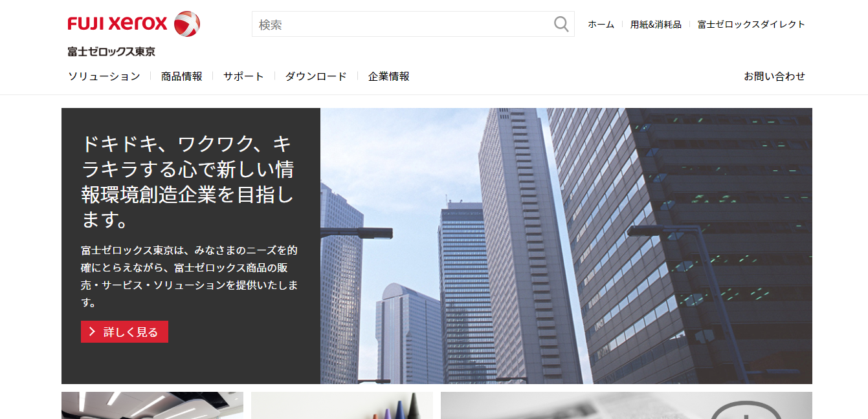This screenshot has height=419, width=868.
Task: Open the office ceiling thumbnail card
Action: [152, 405]
